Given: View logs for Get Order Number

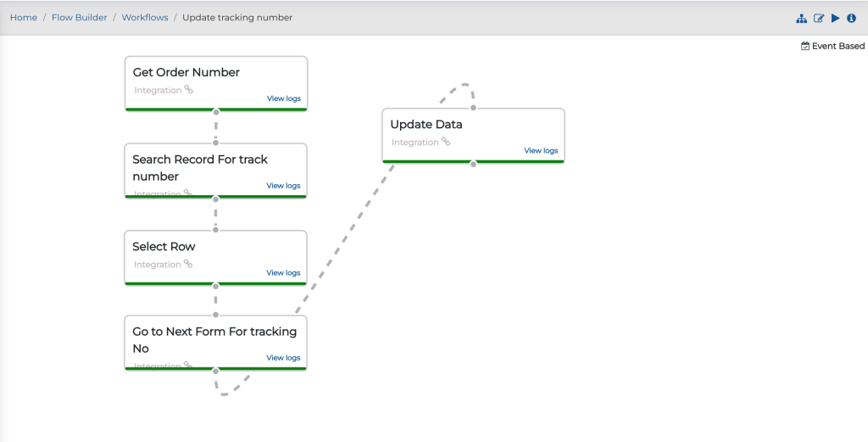Looking at the screenshot, I should [284, 98].
